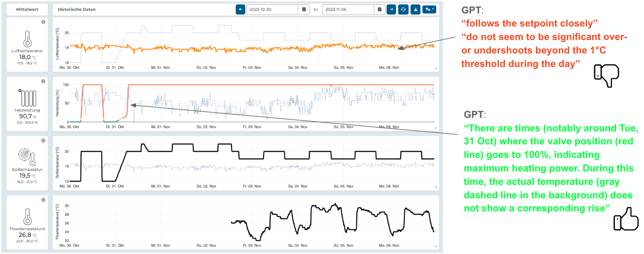Go to previous date range with left arrow

(x=241, y=9)
